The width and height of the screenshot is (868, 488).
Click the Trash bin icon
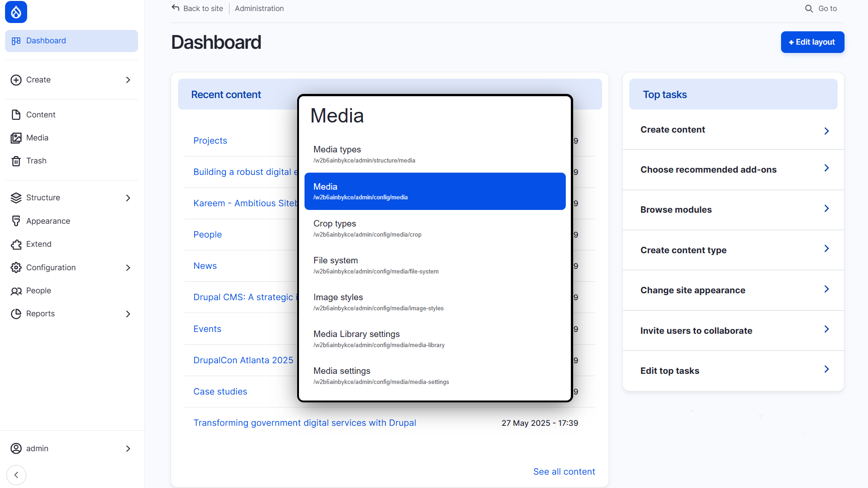coord(16,161)
